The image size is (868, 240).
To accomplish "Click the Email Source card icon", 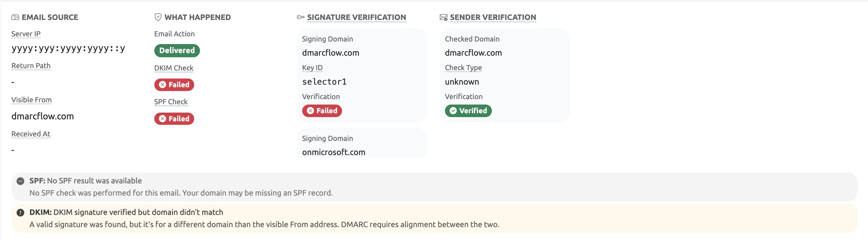I will point(15,17).
